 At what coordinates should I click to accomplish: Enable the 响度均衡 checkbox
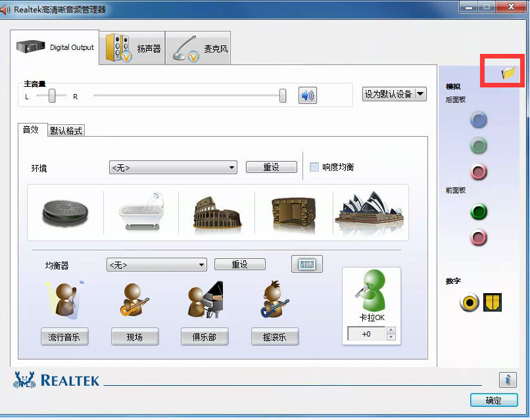pos(314,167)
